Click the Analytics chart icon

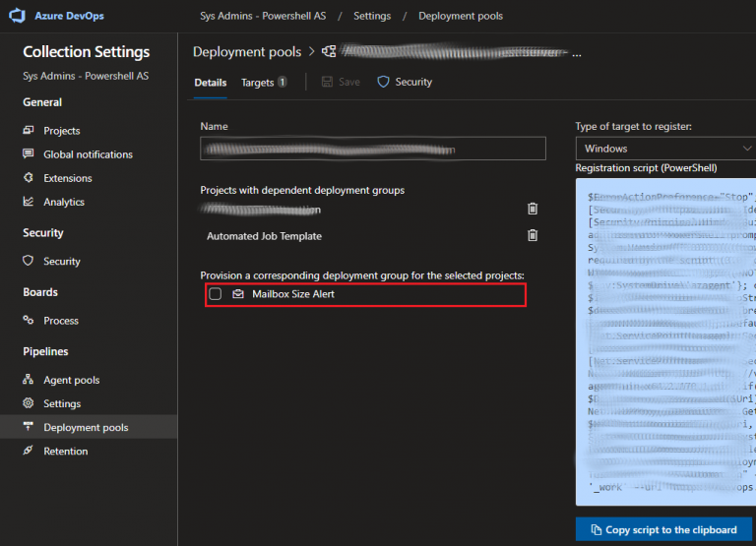pyautogui.click(x=29, y=201)
